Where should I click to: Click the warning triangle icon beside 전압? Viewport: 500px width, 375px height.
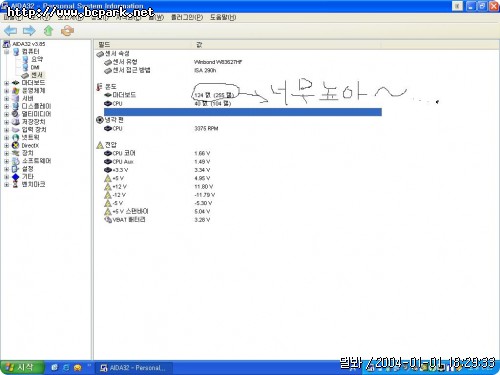(100, 145)
